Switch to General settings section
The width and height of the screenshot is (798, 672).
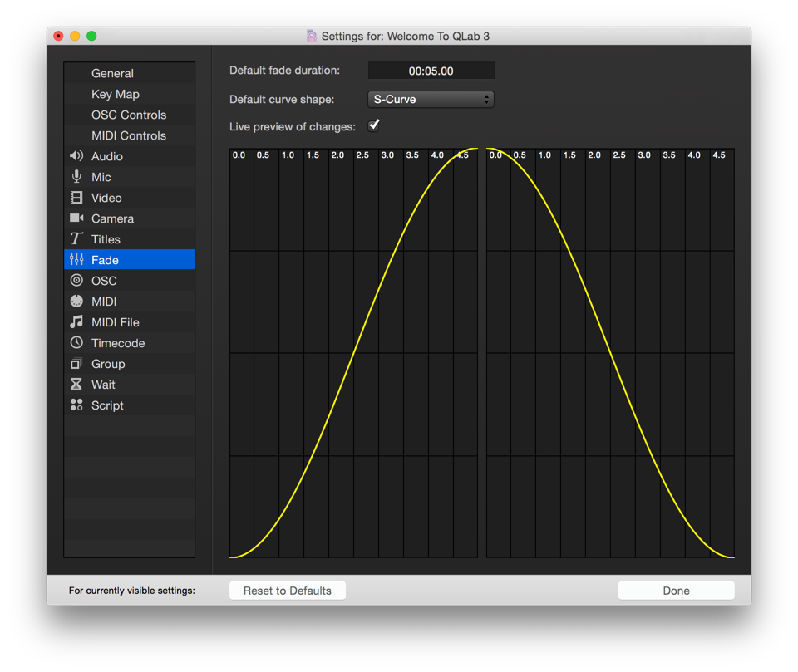point(112,73)
